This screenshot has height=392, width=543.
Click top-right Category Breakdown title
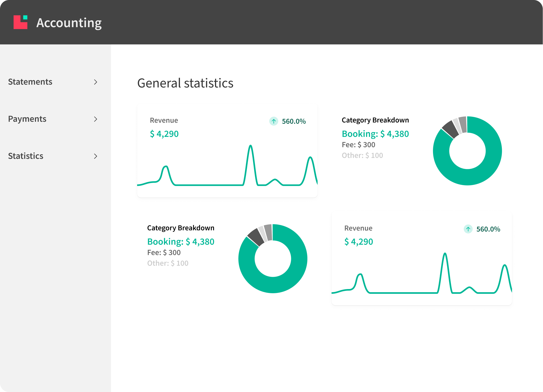tap(375, 120)
